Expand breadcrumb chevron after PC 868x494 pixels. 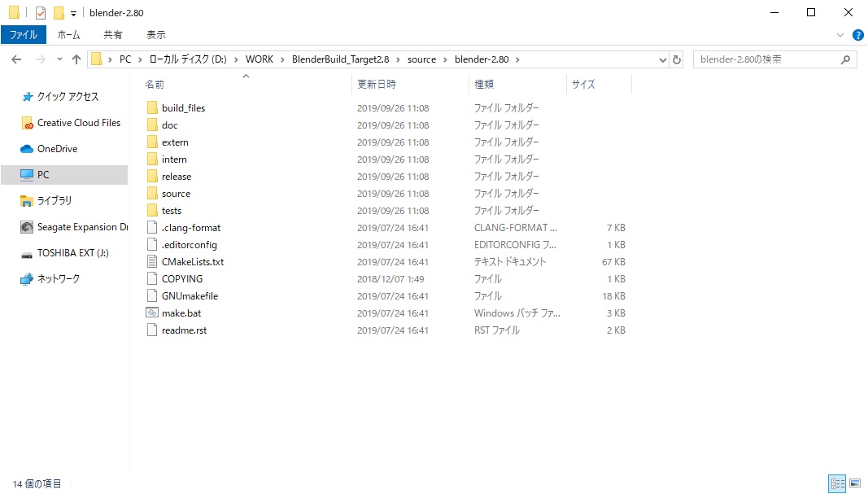point(140,59)
